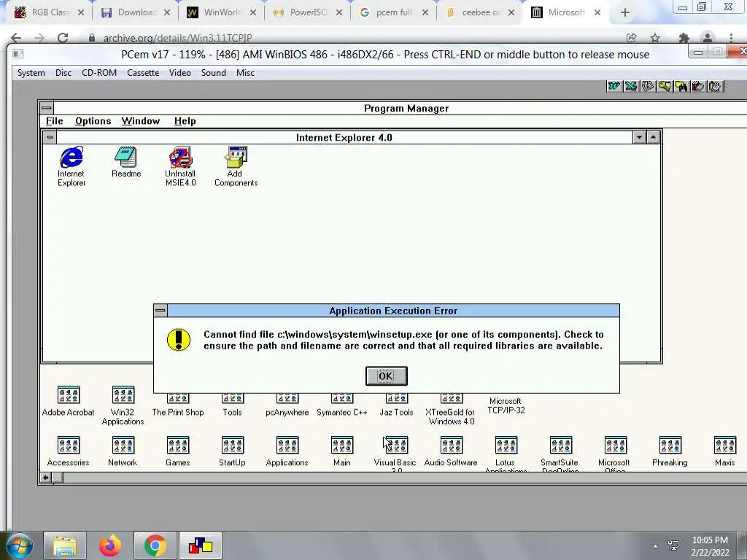
Task: Select the StartUp program group
Action: [x=233, y=451]
